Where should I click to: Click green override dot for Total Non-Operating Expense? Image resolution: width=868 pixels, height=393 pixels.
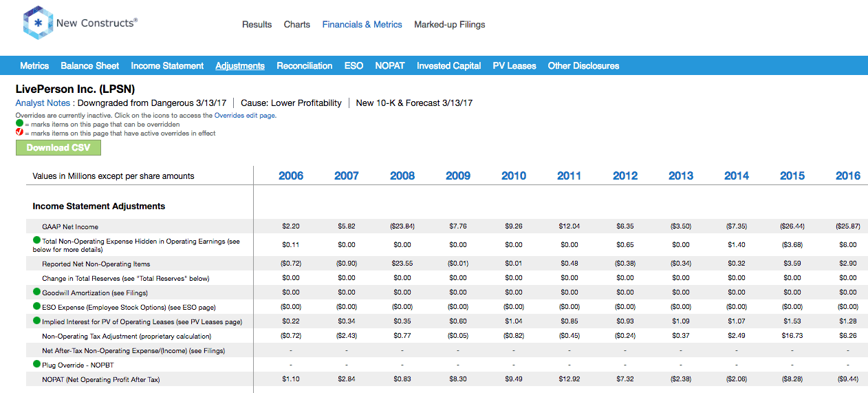(x=36, y=240)
